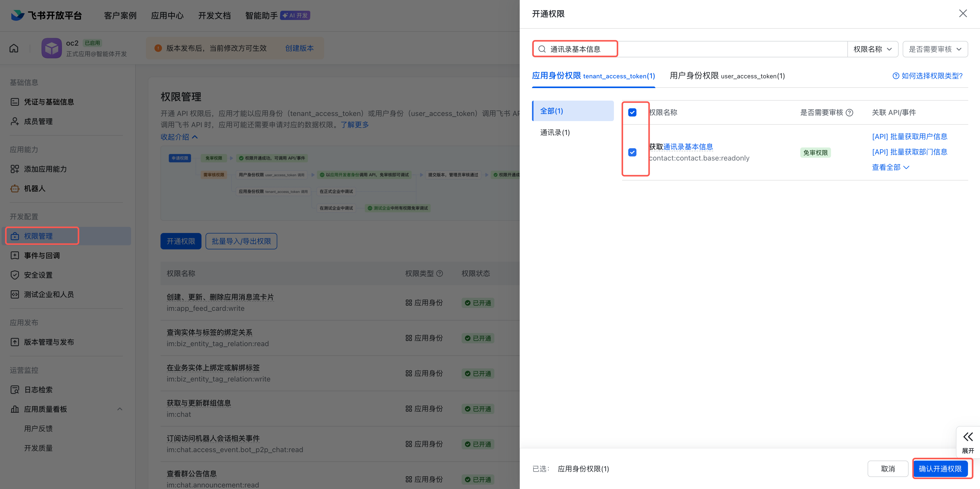Click the oc2 app cube icon
Viewport: 980px width, 489px height.
[x=51, y=48]
